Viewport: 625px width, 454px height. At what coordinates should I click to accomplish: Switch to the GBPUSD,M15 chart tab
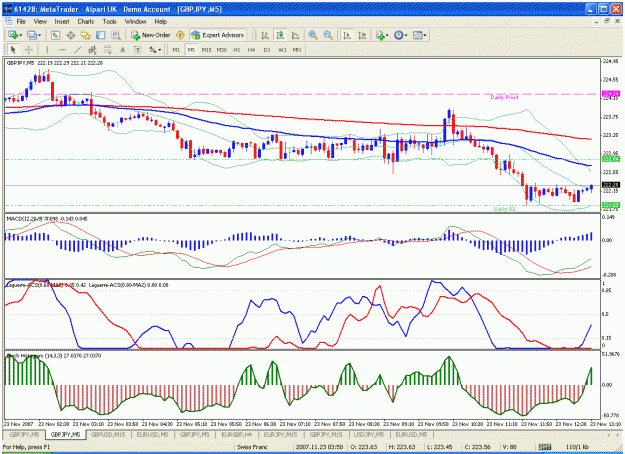coord(108,434)
